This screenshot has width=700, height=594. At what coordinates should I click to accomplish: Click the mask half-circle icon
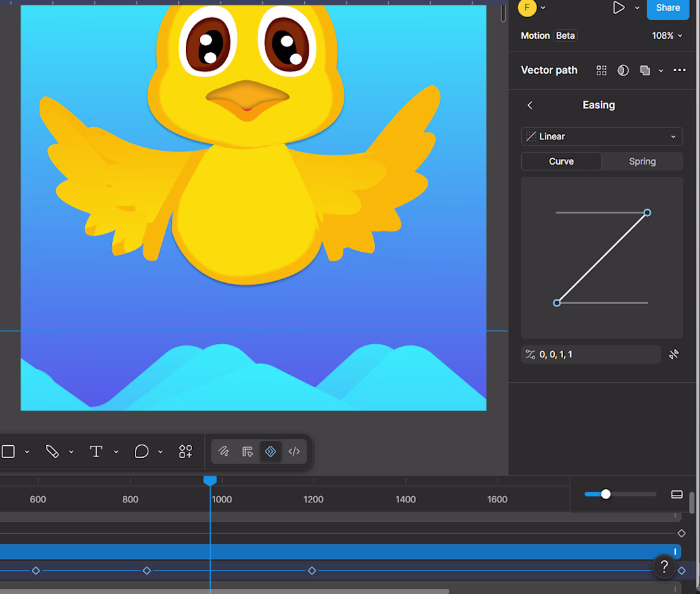click(x=623, y=70)
